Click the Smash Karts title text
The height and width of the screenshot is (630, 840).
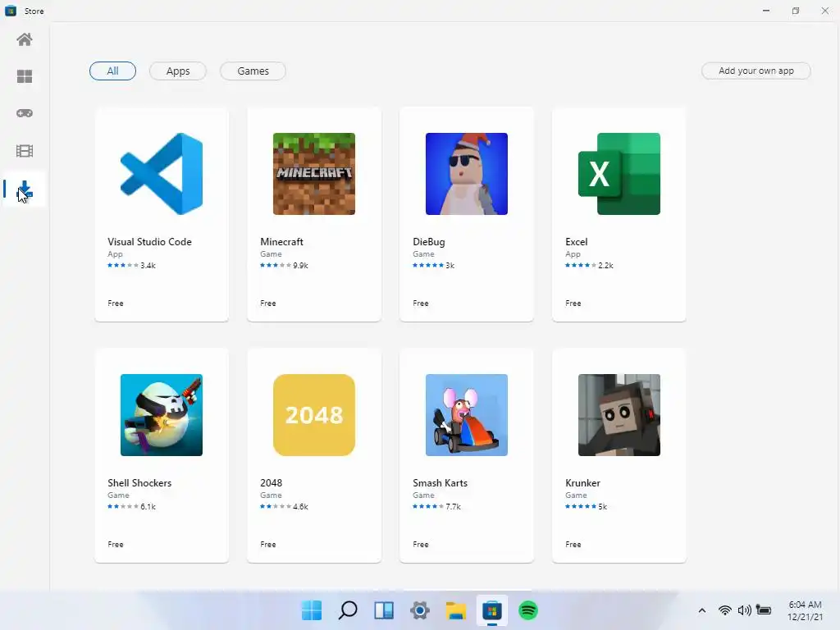click(440, 482)
